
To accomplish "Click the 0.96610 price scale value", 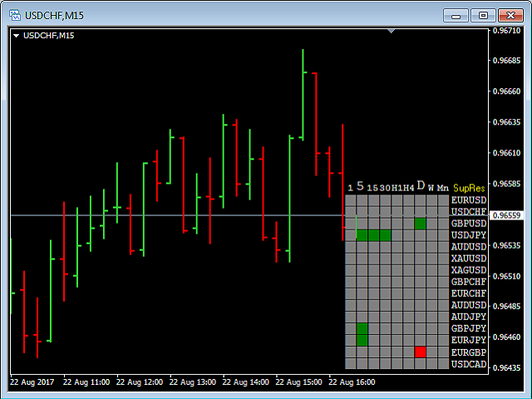I will [506, 153].
